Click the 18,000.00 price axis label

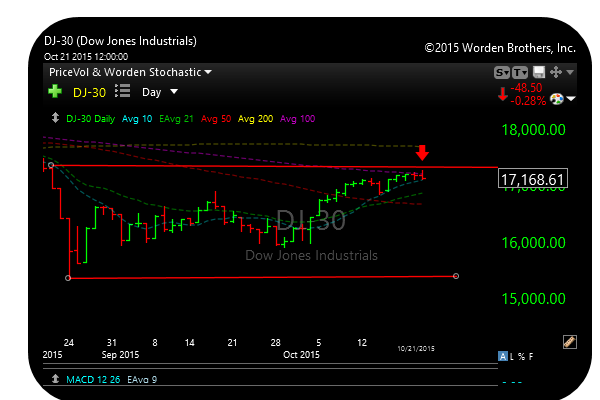coord(533,130)
